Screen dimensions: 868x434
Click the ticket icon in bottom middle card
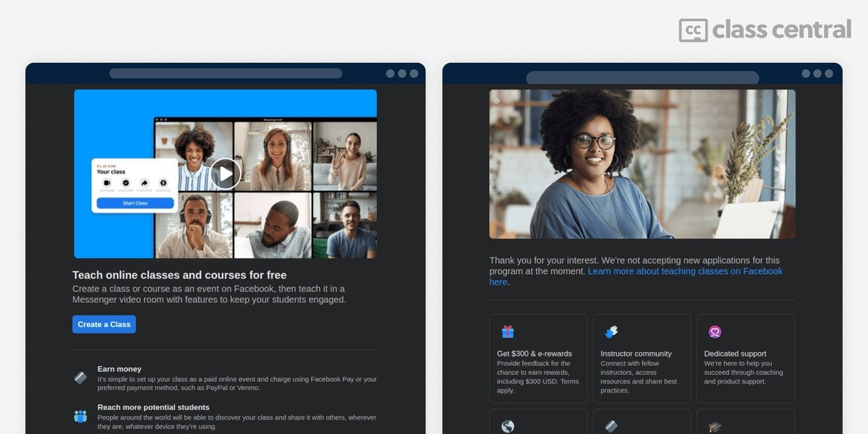click(611, 427)
